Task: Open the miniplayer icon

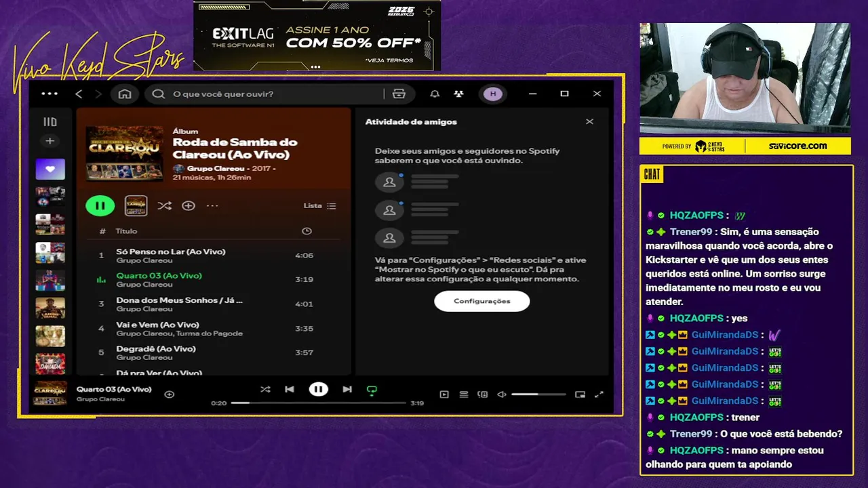Action: point(580,394)
